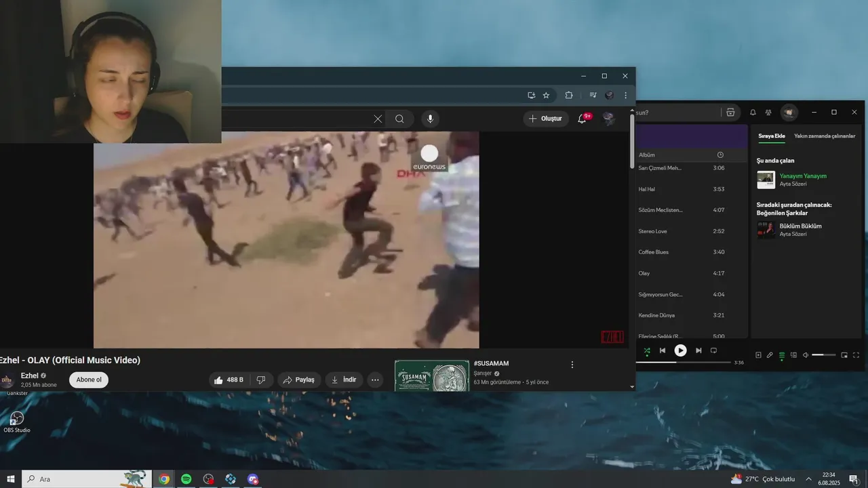The image size is (868, 488).
Task: Switch to Yakın zamanda çalınanlar tab
Action: pos(825,136)
